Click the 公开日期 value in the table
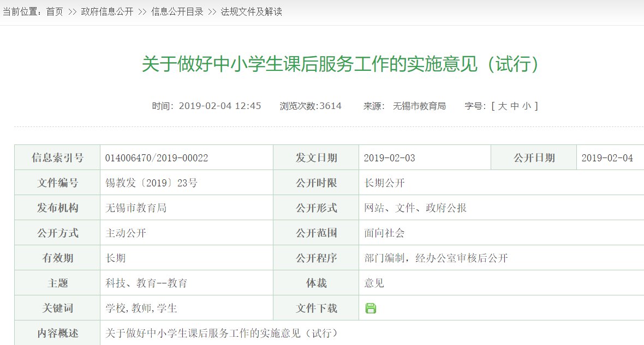The height and width of the screenshot is (345, 644). (x=607, y=158)
